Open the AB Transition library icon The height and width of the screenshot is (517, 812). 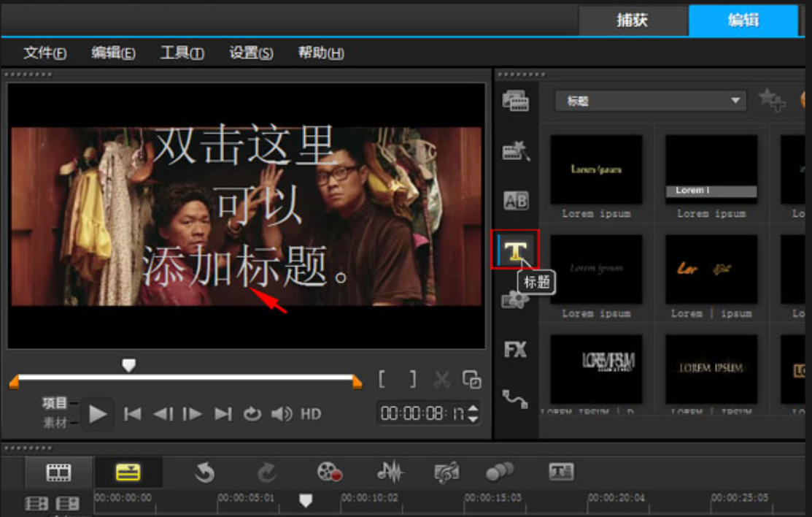tap(516, 201)
